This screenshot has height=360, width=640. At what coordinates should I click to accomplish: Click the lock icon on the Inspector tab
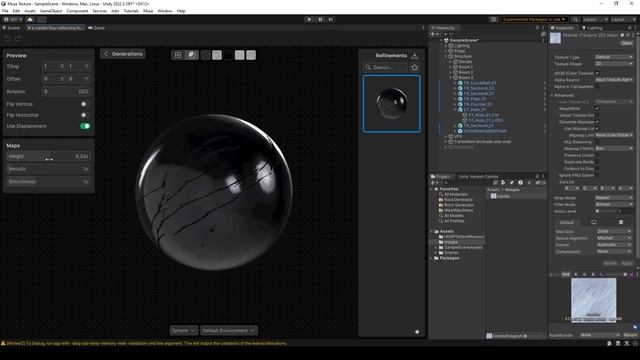629,28
